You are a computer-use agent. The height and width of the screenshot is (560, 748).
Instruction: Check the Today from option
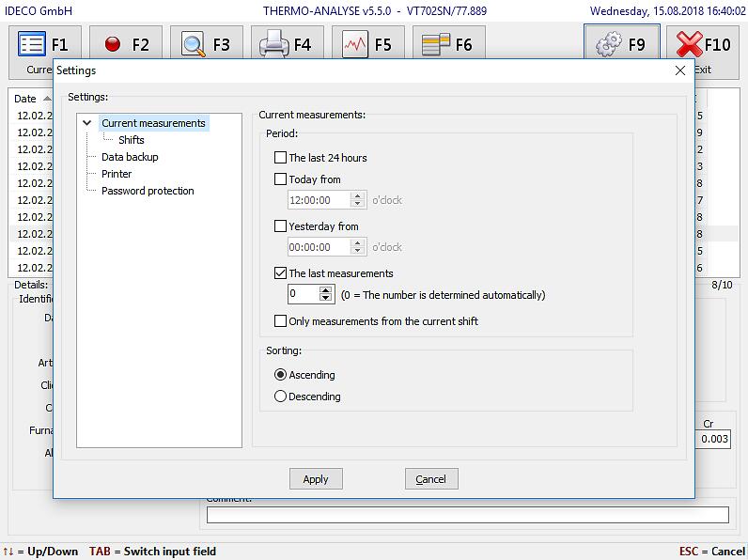[x=280, y=179]
